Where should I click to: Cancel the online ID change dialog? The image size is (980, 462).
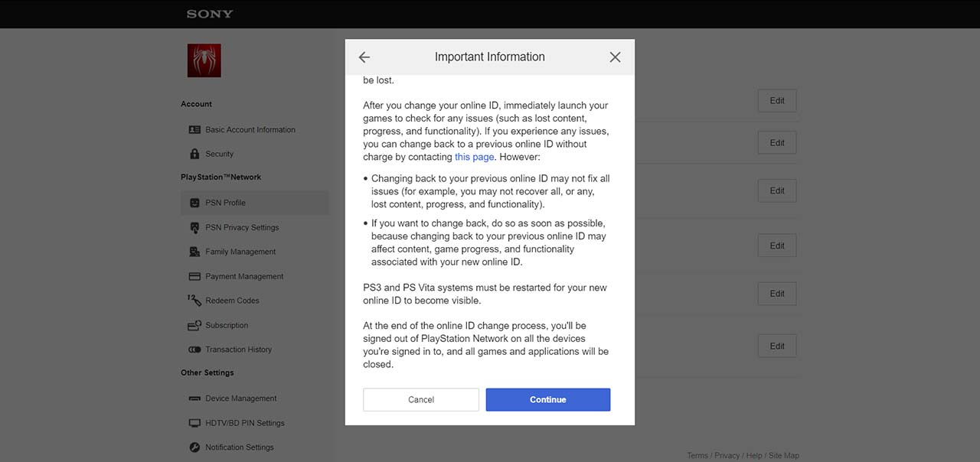(421, 399)
